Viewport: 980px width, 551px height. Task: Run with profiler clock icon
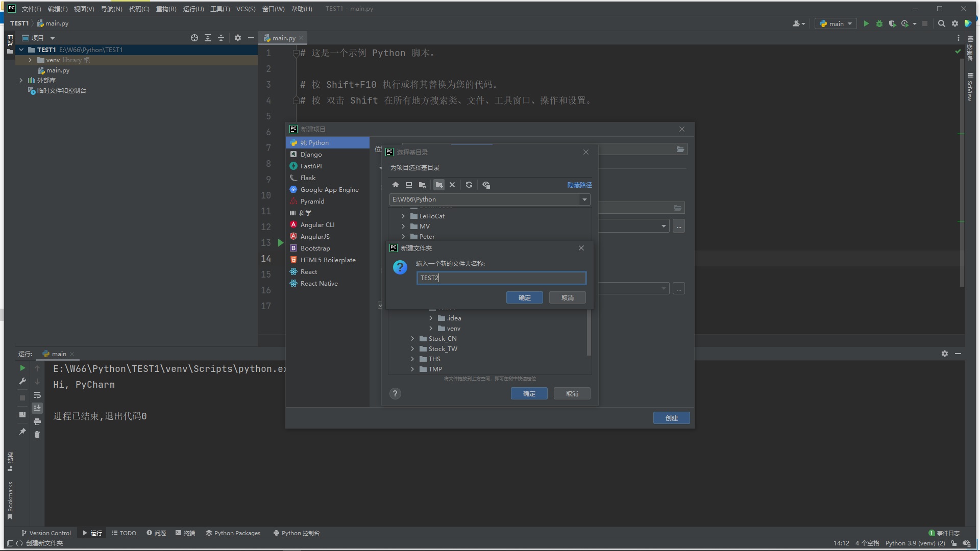coord(905,23)
